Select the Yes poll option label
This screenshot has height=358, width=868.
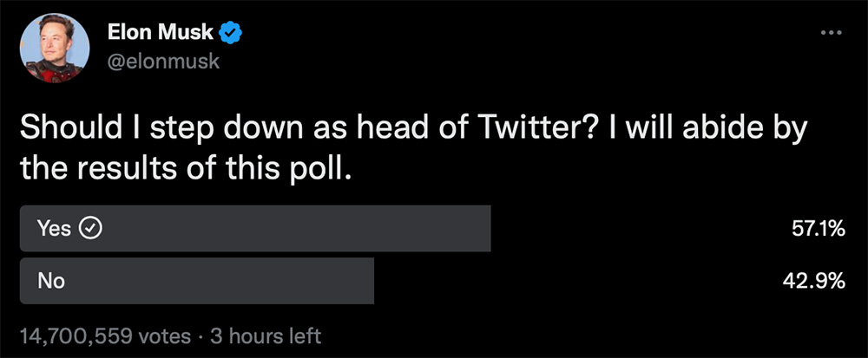point(55,228)
